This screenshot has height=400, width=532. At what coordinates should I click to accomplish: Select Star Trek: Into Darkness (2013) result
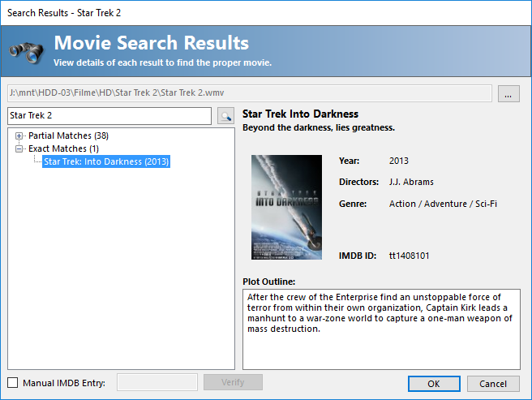(x=106, y=161)
